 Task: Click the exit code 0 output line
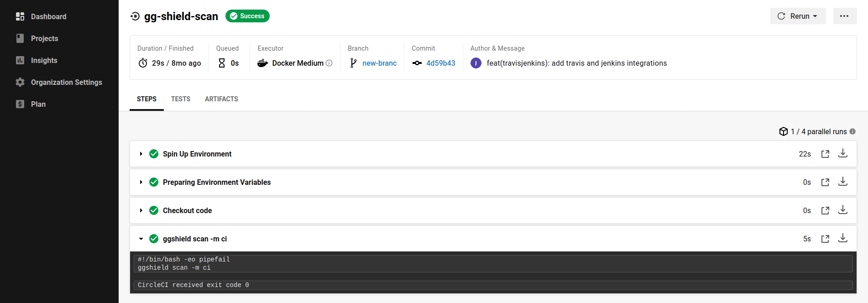point(493,285)
